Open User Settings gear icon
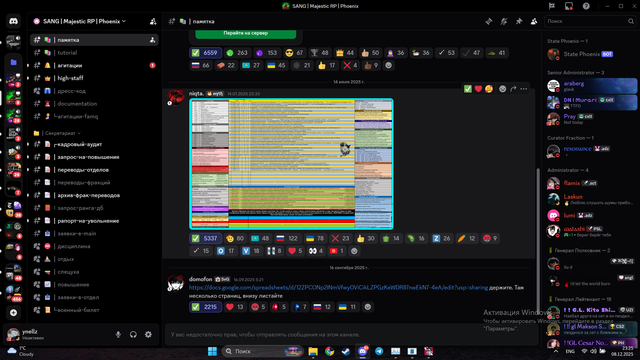This screenshot has width=640, height=360. [148, 334]
